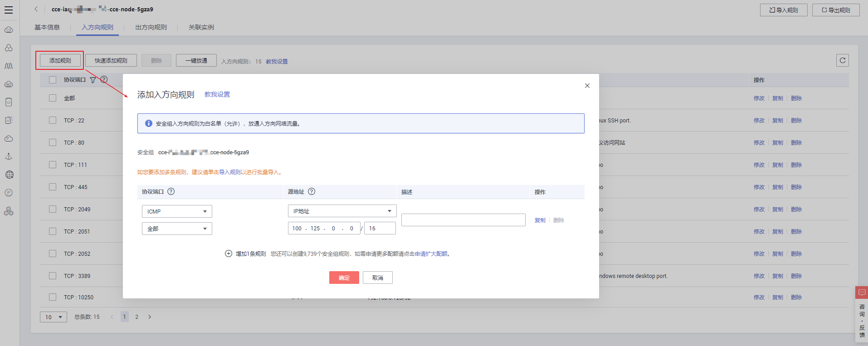Open the cloud backup icon in sidebar
The image size is (868, 346).
[9, 138]
